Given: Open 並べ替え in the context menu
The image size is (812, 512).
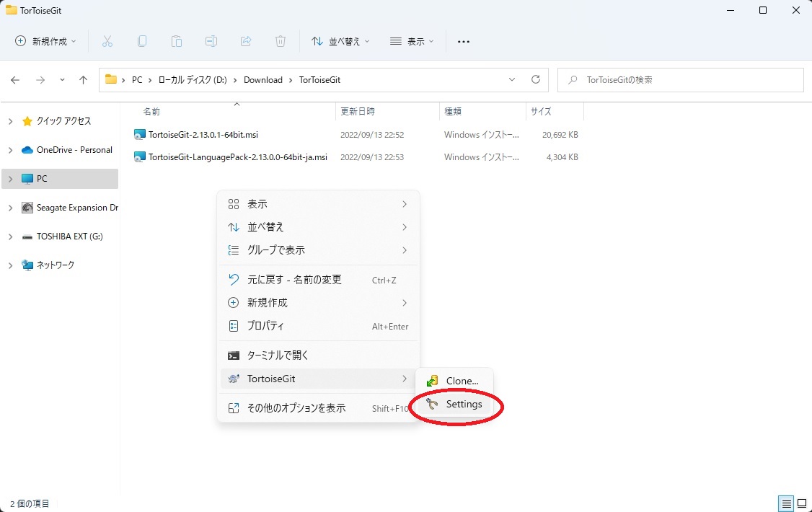Looking at the screenshot, I should click(319, 226).
